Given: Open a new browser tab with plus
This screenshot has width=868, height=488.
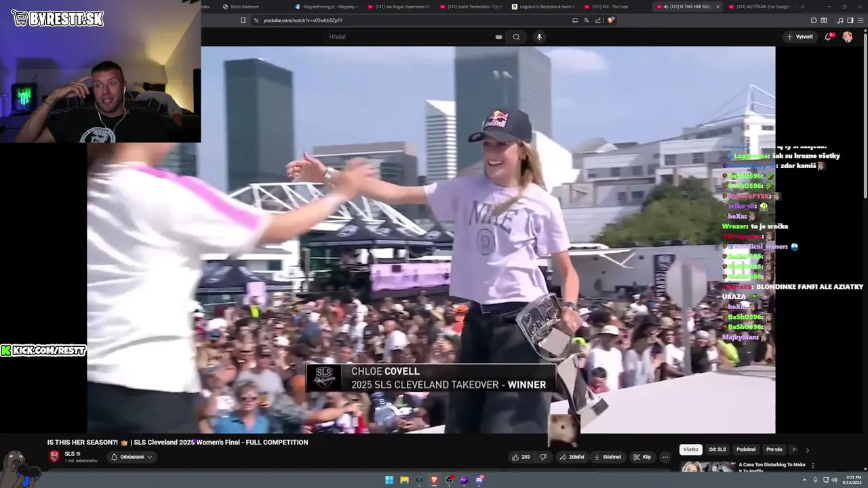Looking at the screenshot, I should (802, 7).
